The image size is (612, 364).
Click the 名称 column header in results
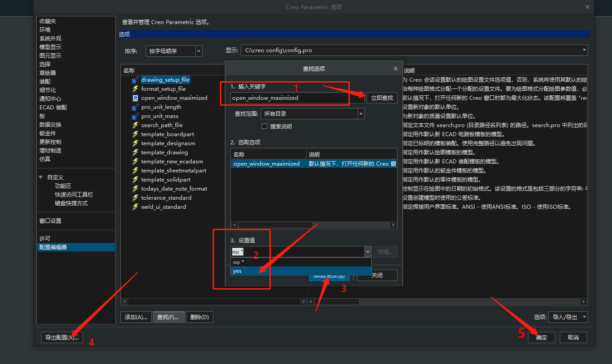click(269, 154)
